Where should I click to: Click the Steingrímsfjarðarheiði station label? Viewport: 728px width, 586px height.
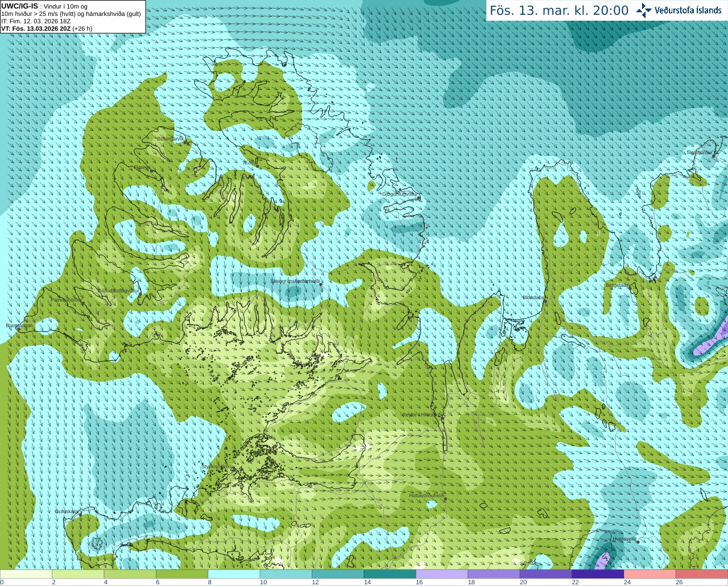(x=295, y=281)
